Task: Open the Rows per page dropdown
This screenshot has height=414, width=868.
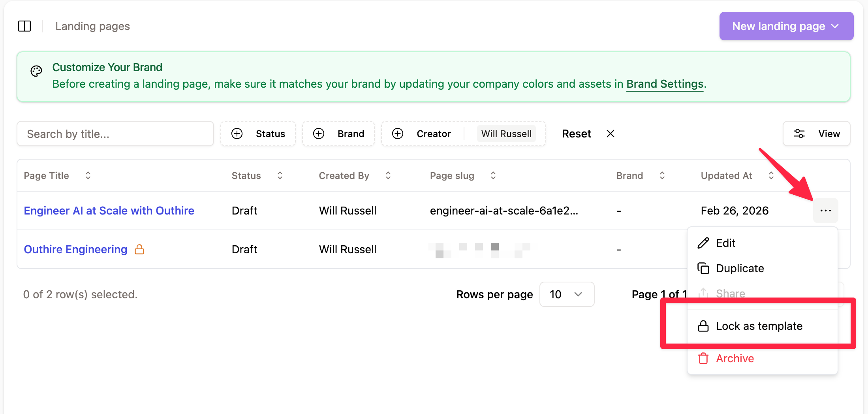Action: click(567, 294)
